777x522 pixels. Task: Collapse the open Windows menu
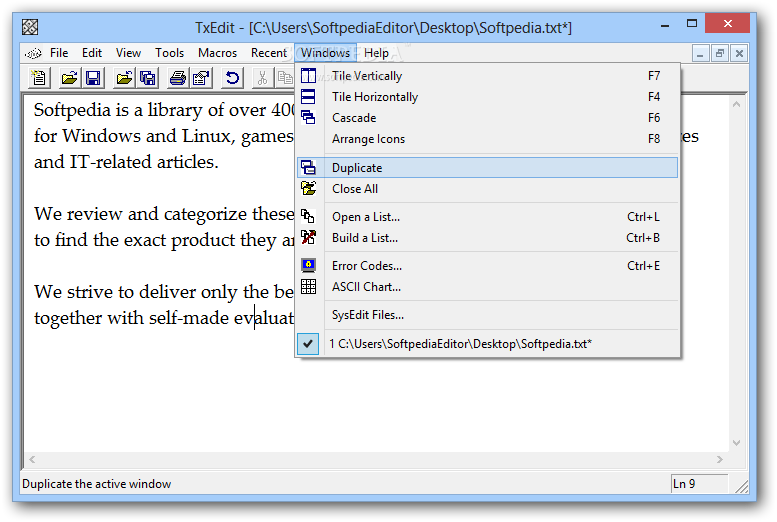pos(326,53)
